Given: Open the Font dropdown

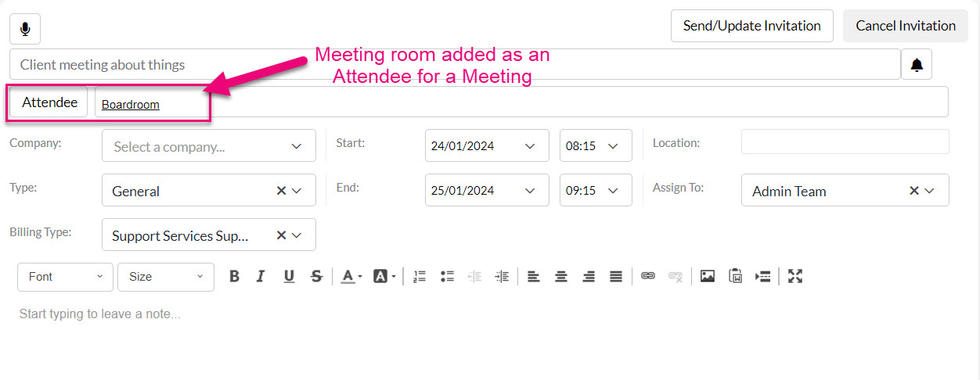Looking at the screenshot, I should (x=65, y=277).
